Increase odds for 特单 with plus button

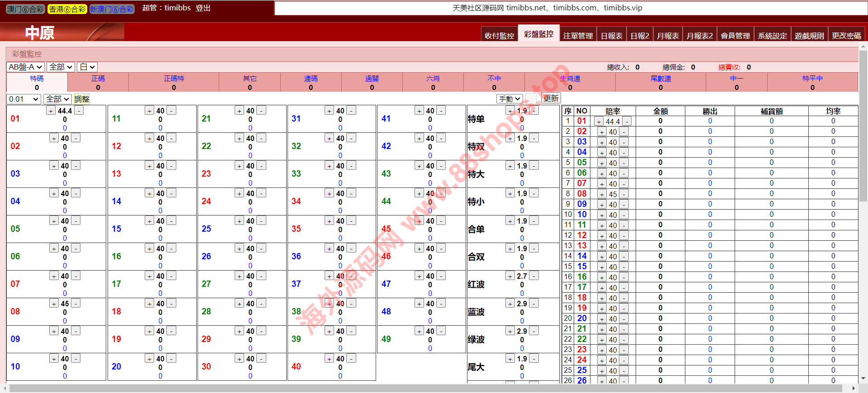click(x=510, y=111)
